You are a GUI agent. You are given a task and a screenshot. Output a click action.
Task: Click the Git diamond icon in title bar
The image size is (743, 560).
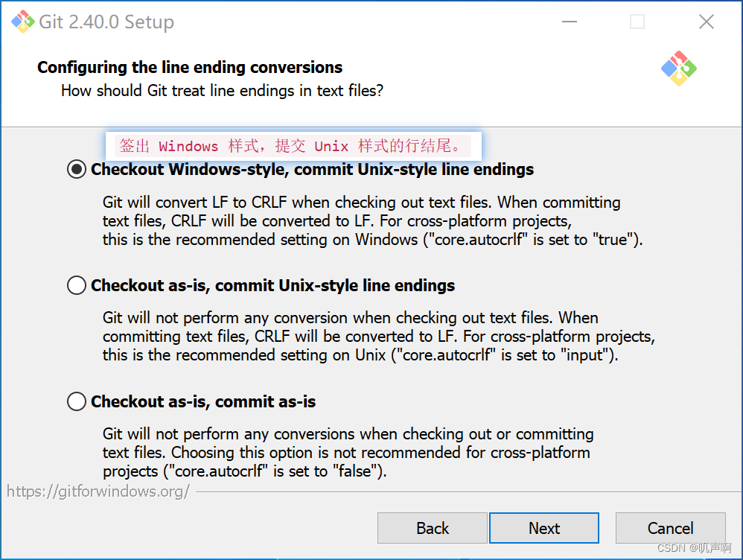point(22,21)
